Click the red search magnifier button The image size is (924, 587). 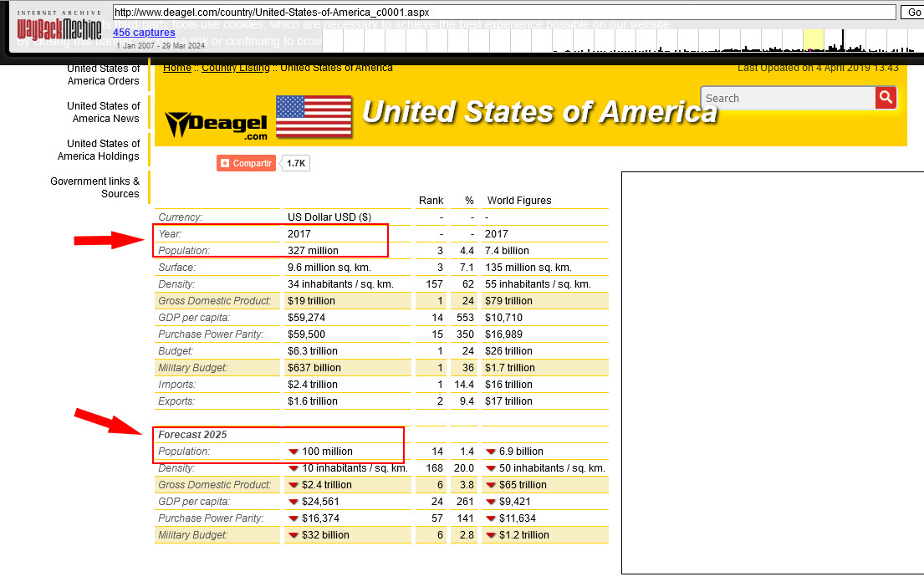click(886, 98)
